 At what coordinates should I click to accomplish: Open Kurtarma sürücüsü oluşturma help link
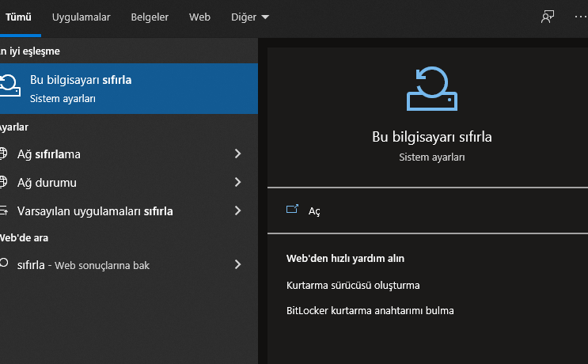(x=353, y=285)
